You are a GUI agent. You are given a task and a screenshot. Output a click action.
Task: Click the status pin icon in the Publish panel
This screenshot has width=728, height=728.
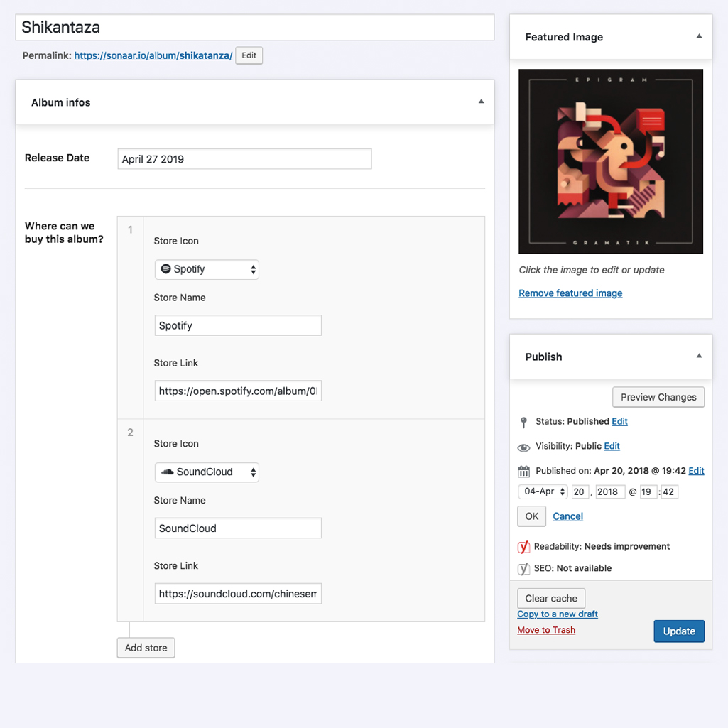[523, 421]
